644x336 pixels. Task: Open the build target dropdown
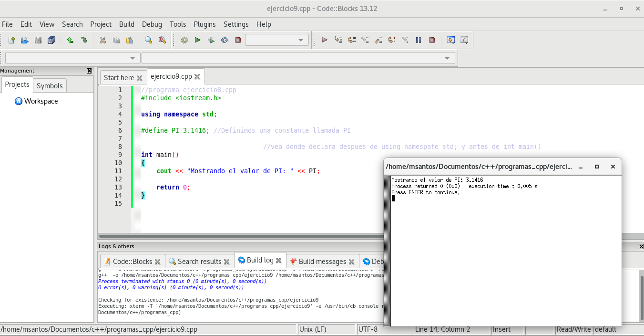277,40
